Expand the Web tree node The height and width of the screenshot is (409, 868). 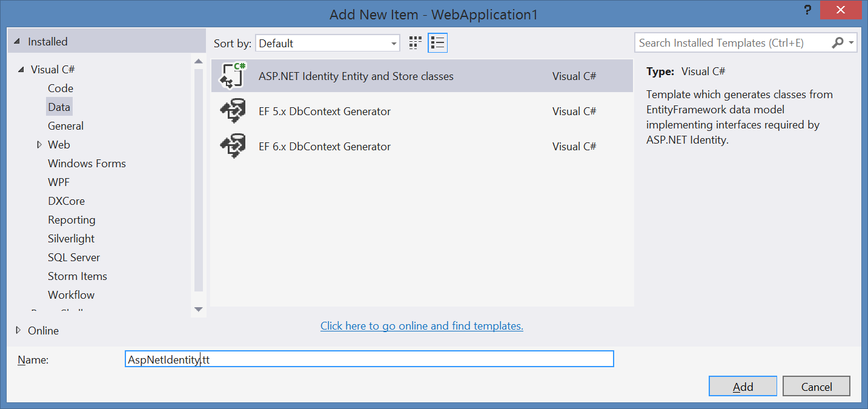(x=39, y=144)
